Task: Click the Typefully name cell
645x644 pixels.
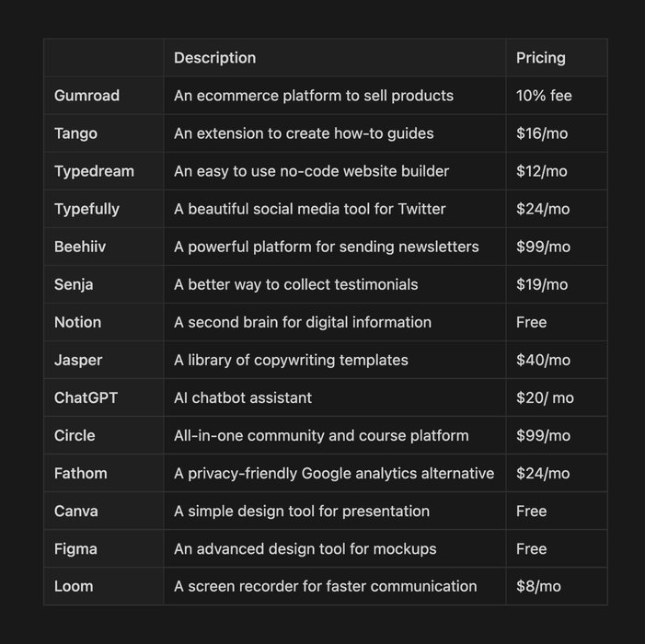Action: [86, 209]
